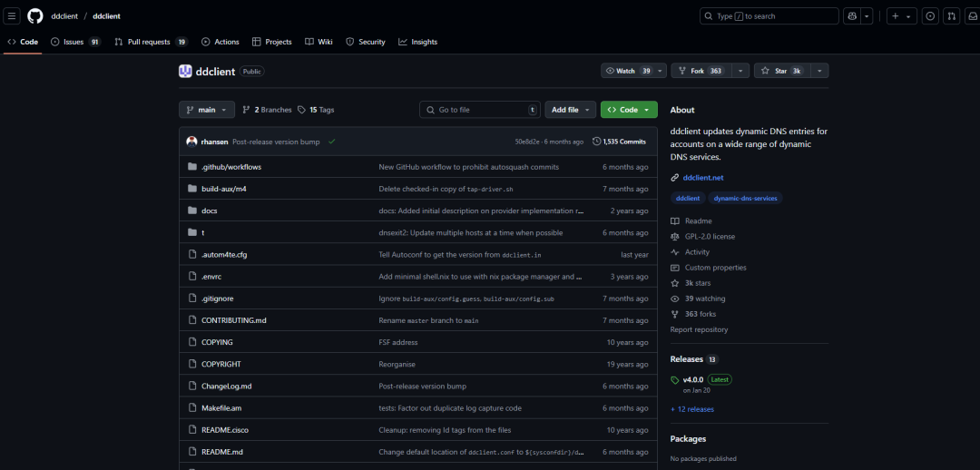This screenshot has height=470, width=980.
Task: Click file icon next to Makefile.am
Action: 191,408
